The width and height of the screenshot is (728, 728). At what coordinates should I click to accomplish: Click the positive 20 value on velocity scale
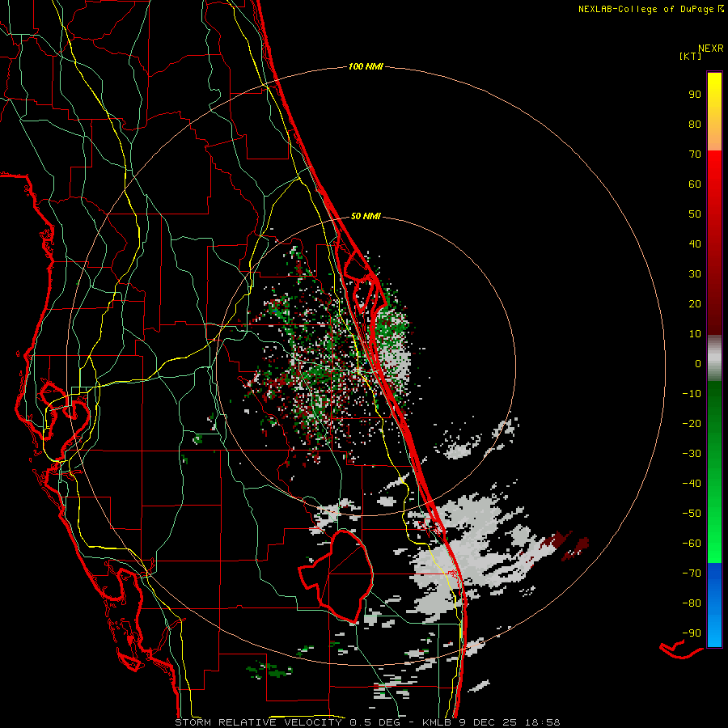pos(695,303)
